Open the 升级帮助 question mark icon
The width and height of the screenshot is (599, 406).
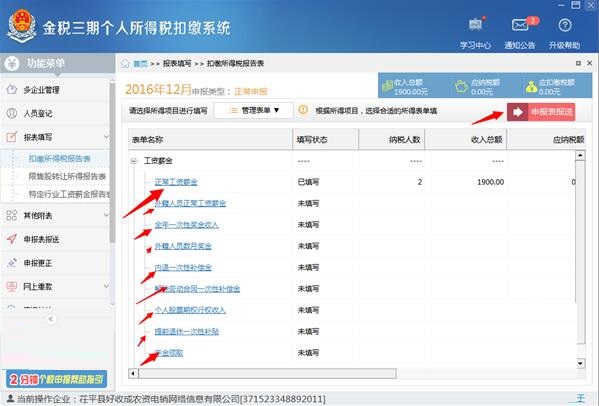coord(565,26)
